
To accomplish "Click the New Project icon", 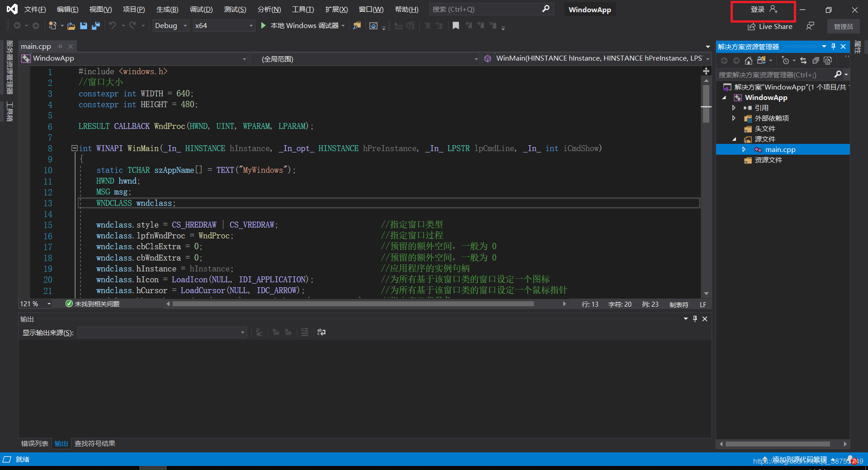I will pos(52,26).
